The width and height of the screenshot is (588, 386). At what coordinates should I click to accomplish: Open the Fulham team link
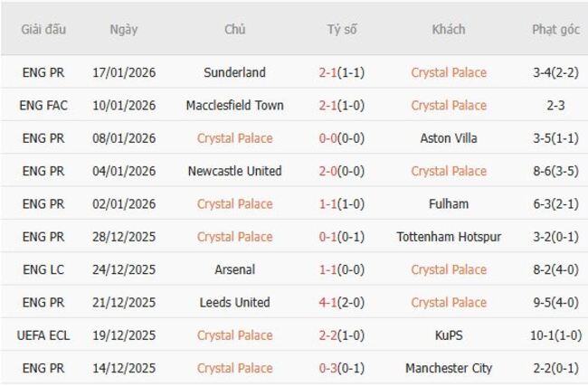click(448, 203)
